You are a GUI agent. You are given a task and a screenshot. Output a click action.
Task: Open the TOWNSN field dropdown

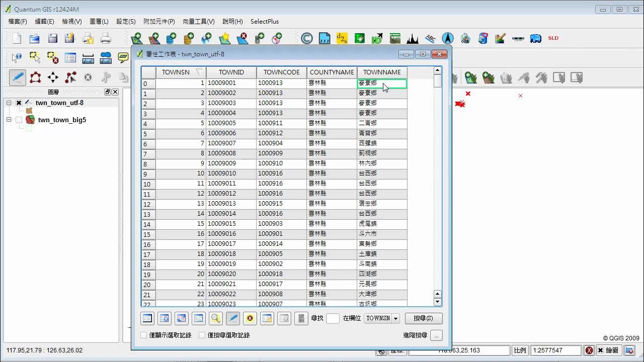(x=395, y=318)
